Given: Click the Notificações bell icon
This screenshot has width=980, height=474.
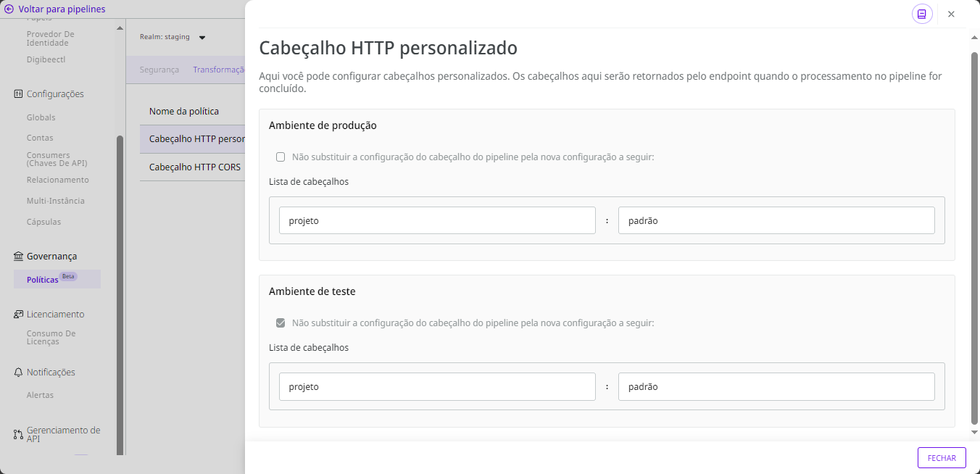Looking at the screenshot, I should click(x=18, y=373).
